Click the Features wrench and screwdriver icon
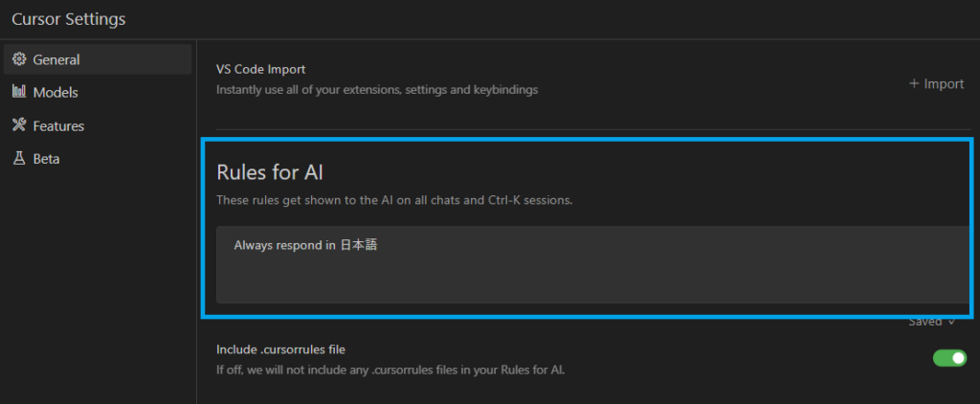 [x=19, y=125]
